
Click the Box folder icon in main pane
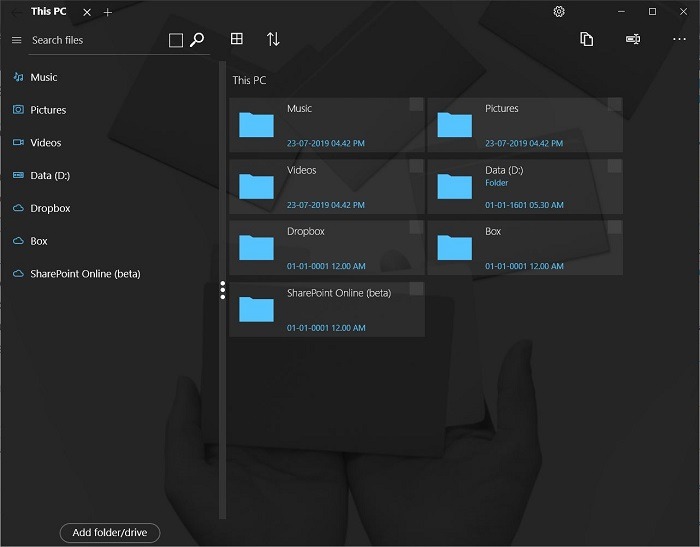pyautogui.click(x=454, y=247)
